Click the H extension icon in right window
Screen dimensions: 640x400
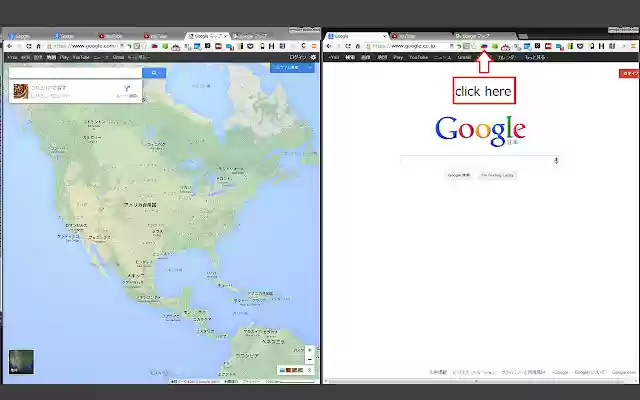point(601,46)
